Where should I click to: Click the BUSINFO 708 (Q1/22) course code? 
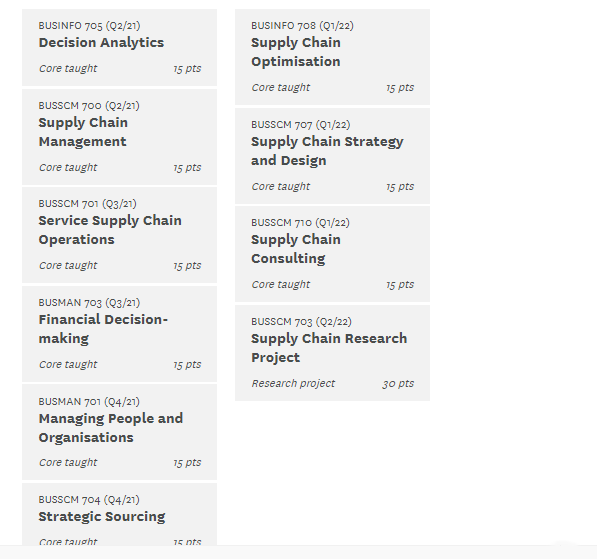302,26
